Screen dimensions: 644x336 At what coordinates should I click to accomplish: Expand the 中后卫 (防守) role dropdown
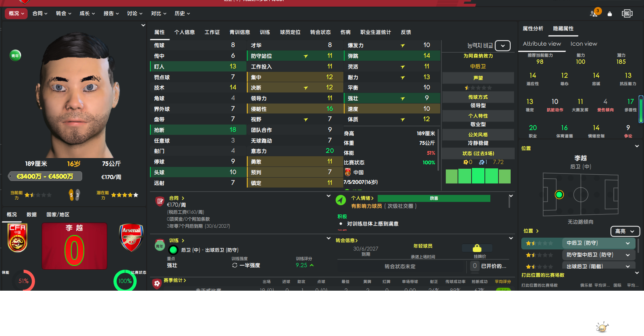(627, 243)
